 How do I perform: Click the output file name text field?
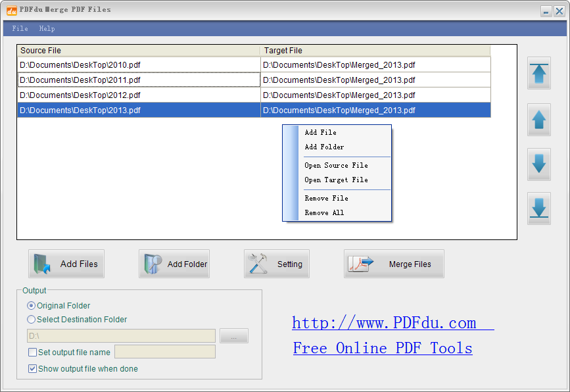pos(165,352)
